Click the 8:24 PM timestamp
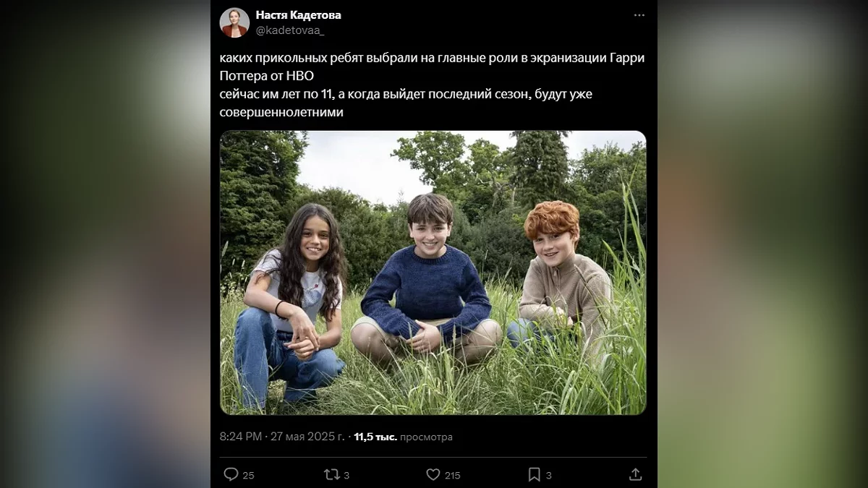 [x=241, y=437]
